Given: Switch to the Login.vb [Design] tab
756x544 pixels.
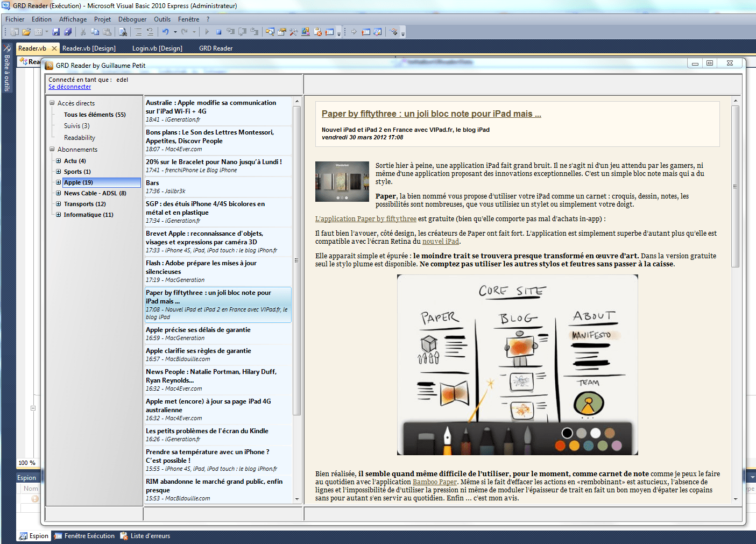Looking at the screenshot, I should (157, 48).
